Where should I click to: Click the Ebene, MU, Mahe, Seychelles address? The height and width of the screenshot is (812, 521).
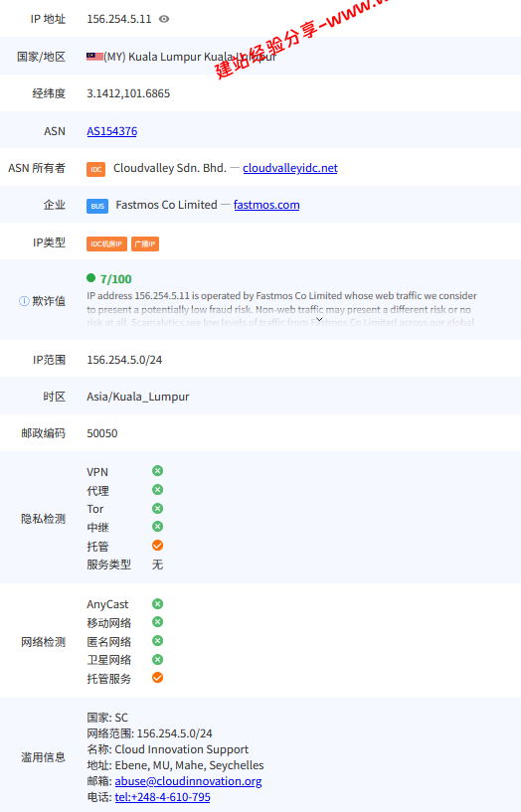click(189, 765)
